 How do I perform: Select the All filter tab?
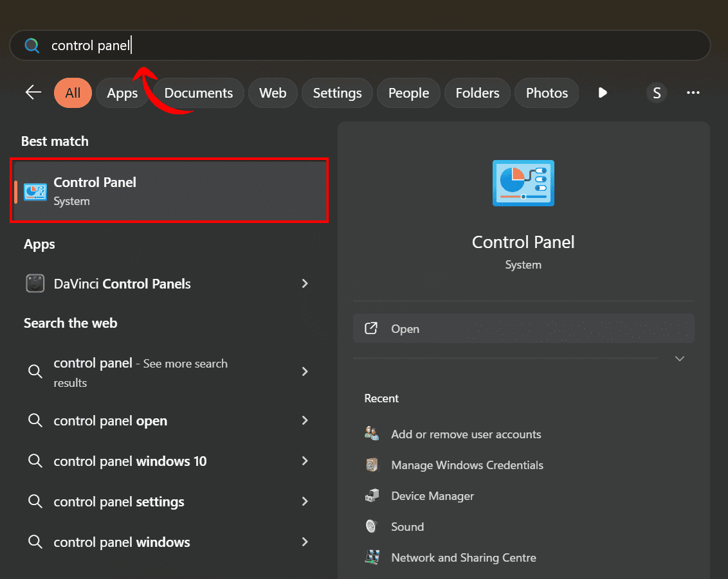click(x=73, y=93)
